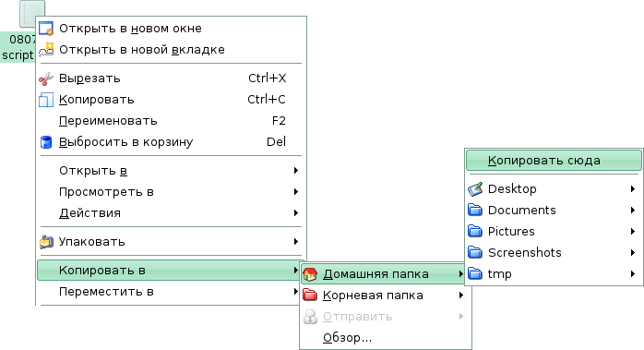644x350 pixels.
Task: Expand the Screenshots folder submenu arrow
Action: pos(633,252)
